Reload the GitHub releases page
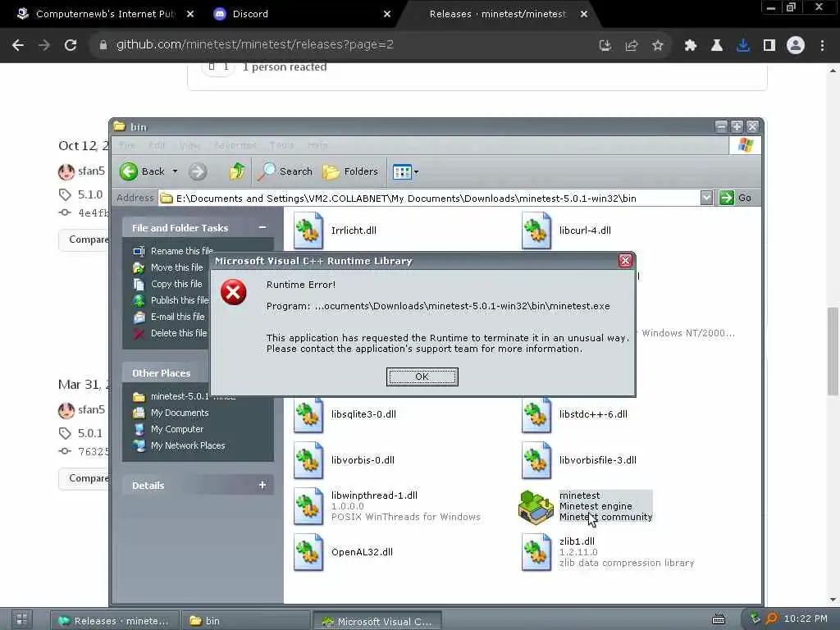 point(71,45)
